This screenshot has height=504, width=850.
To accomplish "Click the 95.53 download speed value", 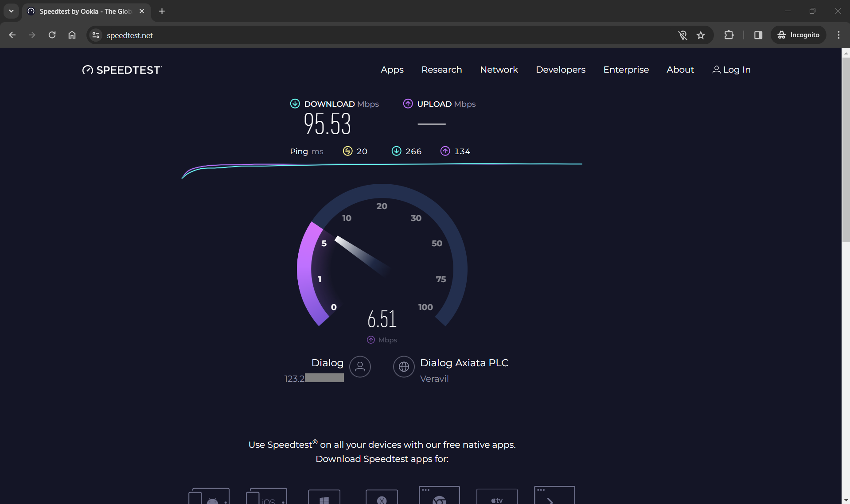I will click(x=327, y=124).
